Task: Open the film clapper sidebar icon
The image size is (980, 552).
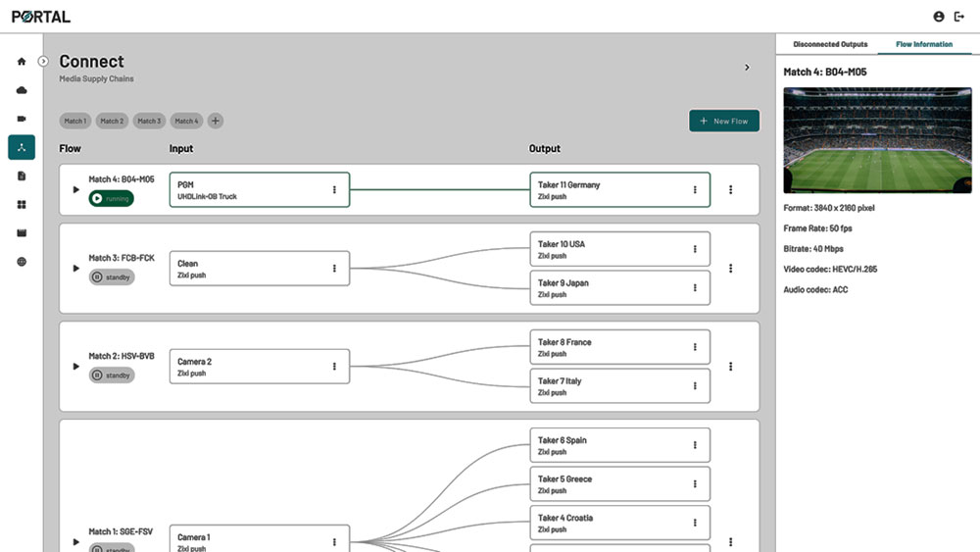Action: (22, 233)
